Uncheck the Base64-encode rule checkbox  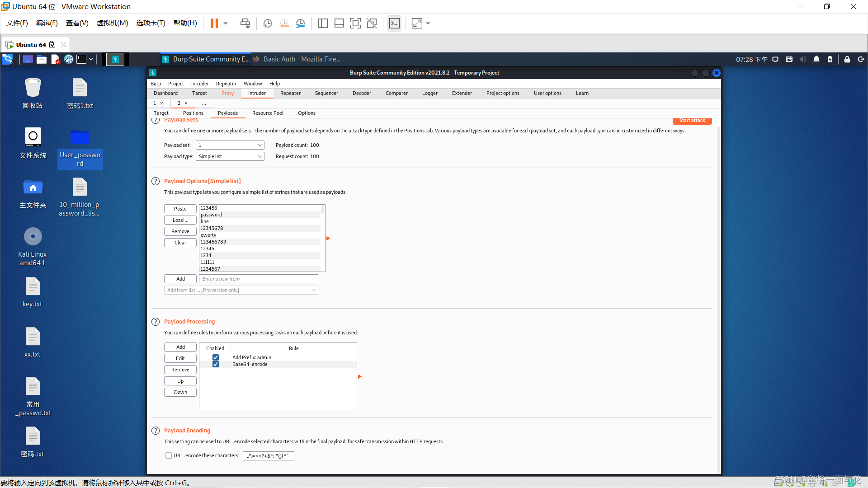coord(216,364)
